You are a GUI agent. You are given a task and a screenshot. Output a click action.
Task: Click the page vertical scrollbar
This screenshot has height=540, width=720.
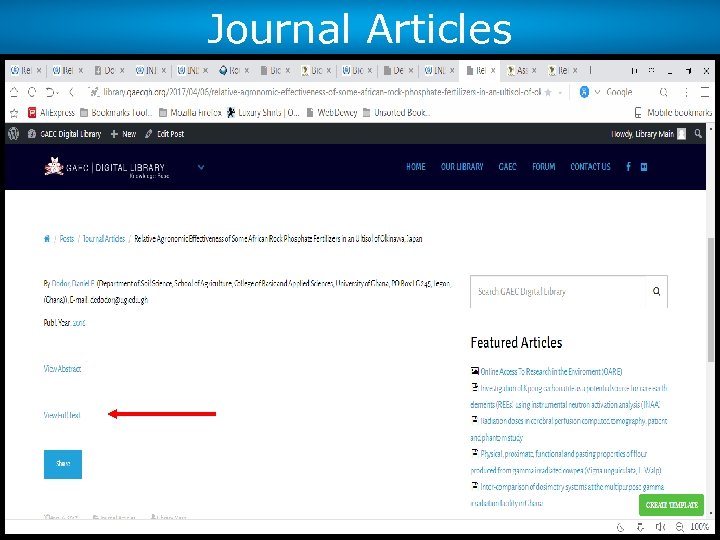[710, 298]
